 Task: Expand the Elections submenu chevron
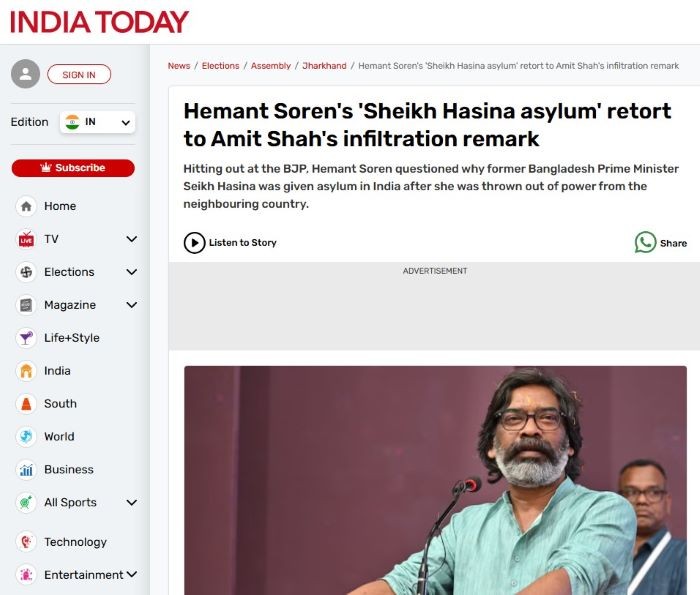(132, 272)
